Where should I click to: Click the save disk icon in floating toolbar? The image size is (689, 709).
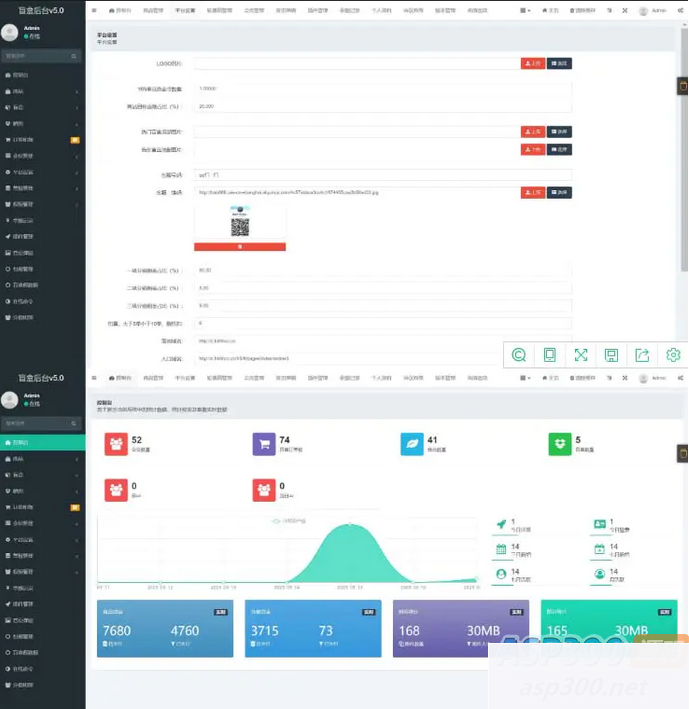coord(611,355)
